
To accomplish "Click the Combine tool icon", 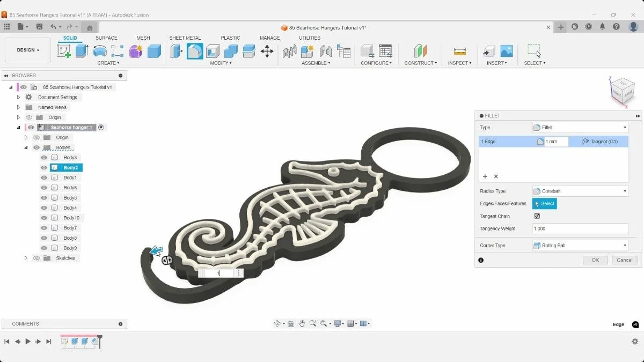I will click(231, 51).
